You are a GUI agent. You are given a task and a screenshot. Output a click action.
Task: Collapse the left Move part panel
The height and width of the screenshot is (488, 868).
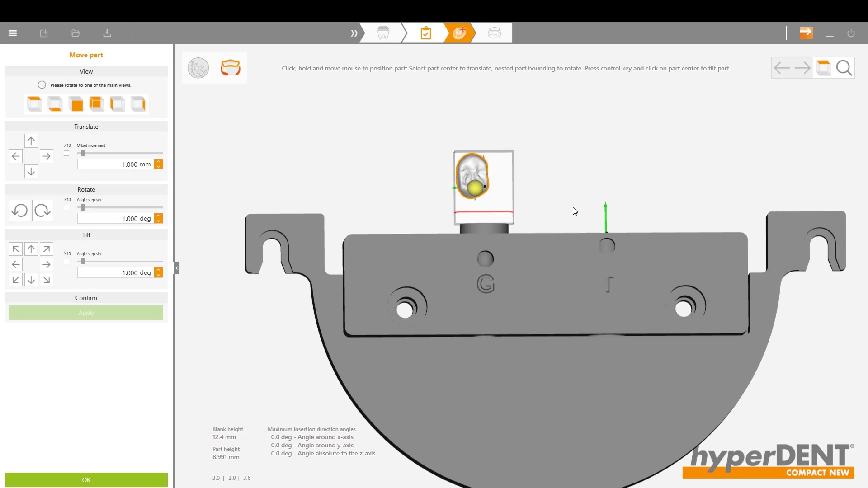[x=177, y=268]
